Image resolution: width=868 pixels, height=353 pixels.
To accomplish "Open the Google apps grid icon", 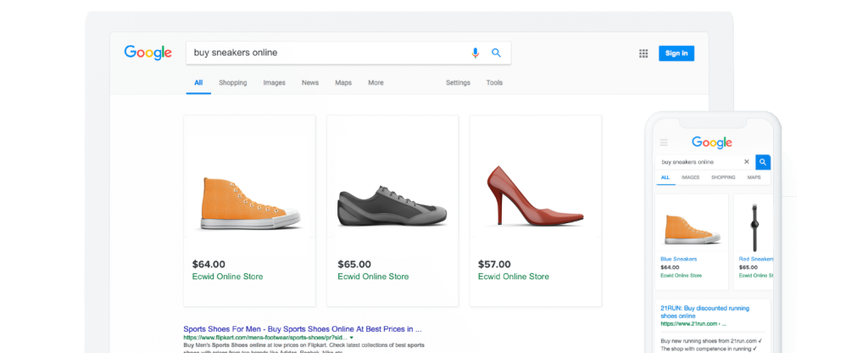I will point(643,53).
